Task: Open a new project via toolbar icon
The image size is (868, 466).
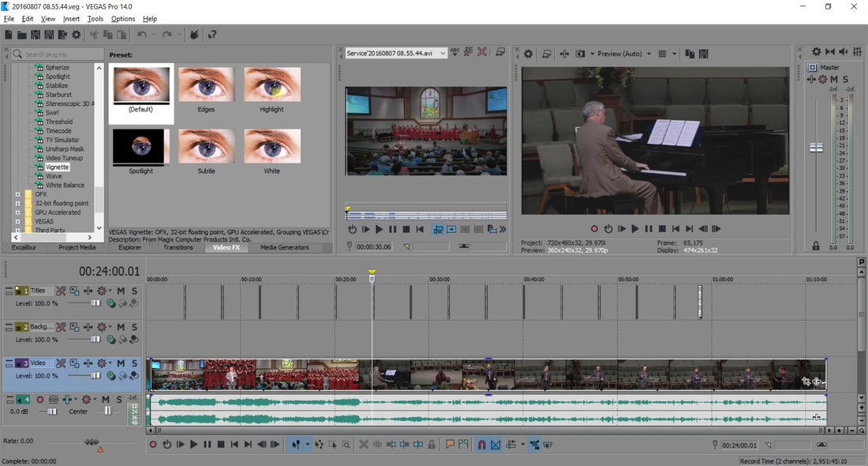Action: coord(9,34)
